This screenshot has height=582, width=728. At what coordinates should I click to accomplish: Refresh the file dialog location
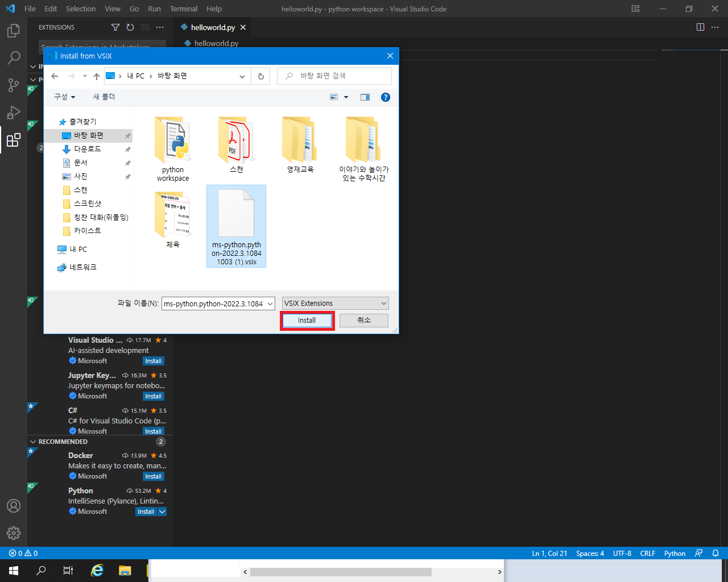(x=261, y=76)
